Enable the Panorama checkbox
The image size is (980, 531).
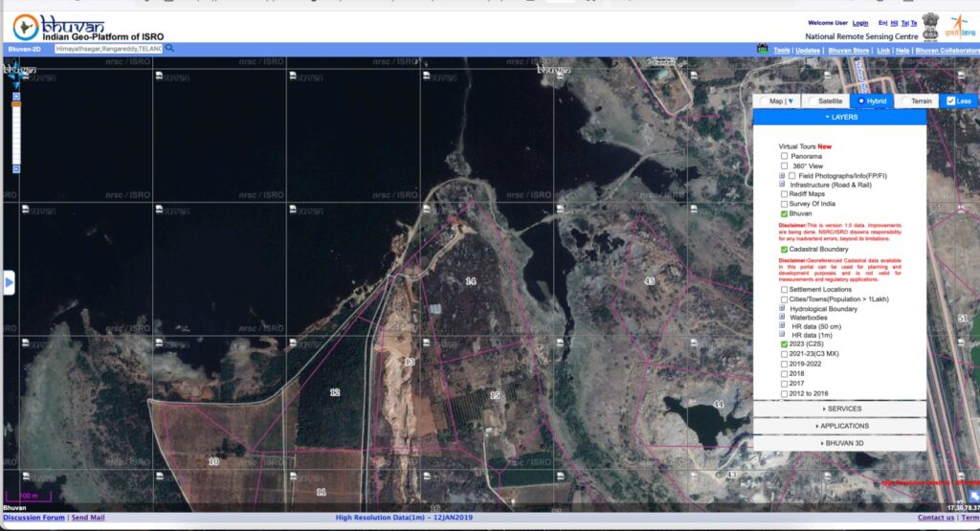coord(784,156)
